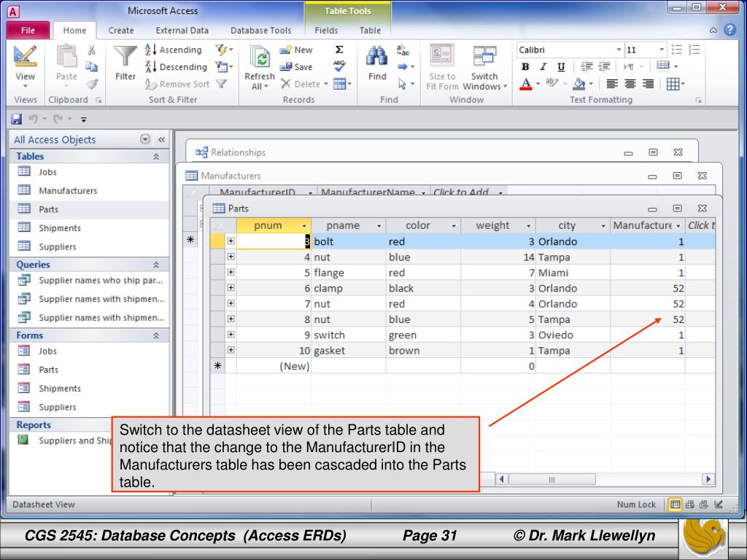
Task: Click the Click to Add column in Manufacturers window
Action: pyautogui.click(x=467, y=192)
